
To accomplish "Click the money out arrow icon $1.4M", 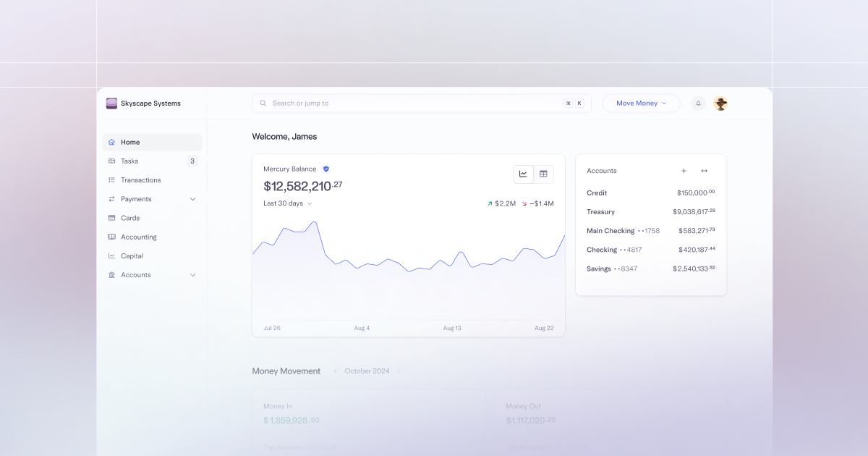I will (x=524, y=204).
